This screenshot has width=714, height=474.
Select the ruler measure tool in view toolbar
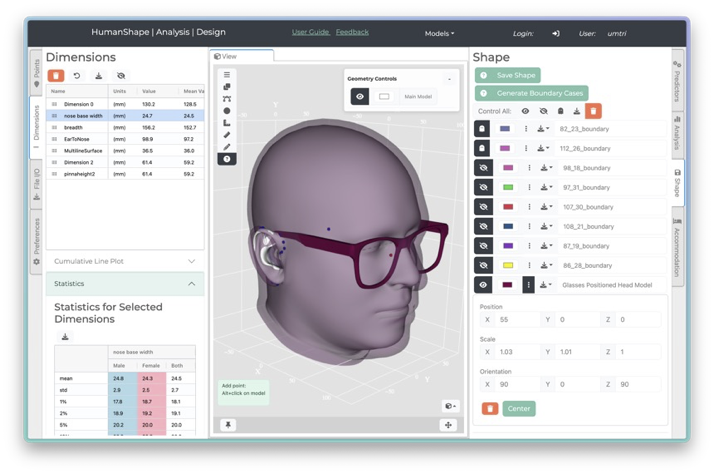click(x=227, y=135)
